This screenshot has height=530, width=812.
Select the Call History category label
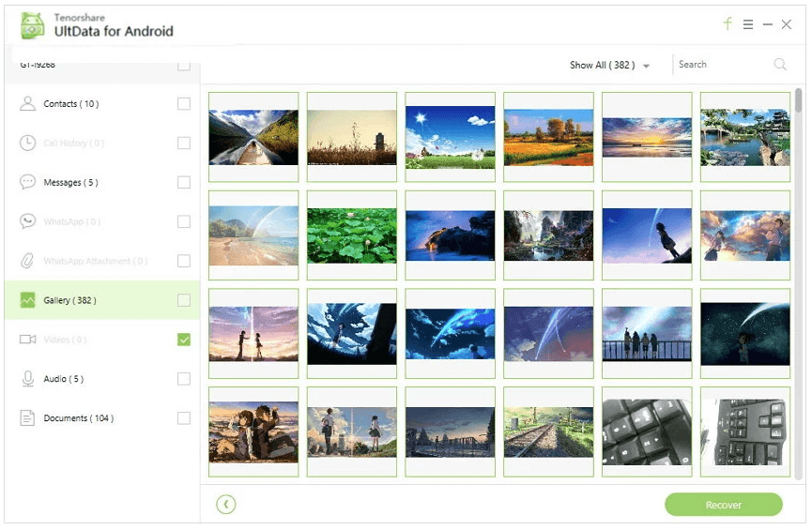coord(73,143)
